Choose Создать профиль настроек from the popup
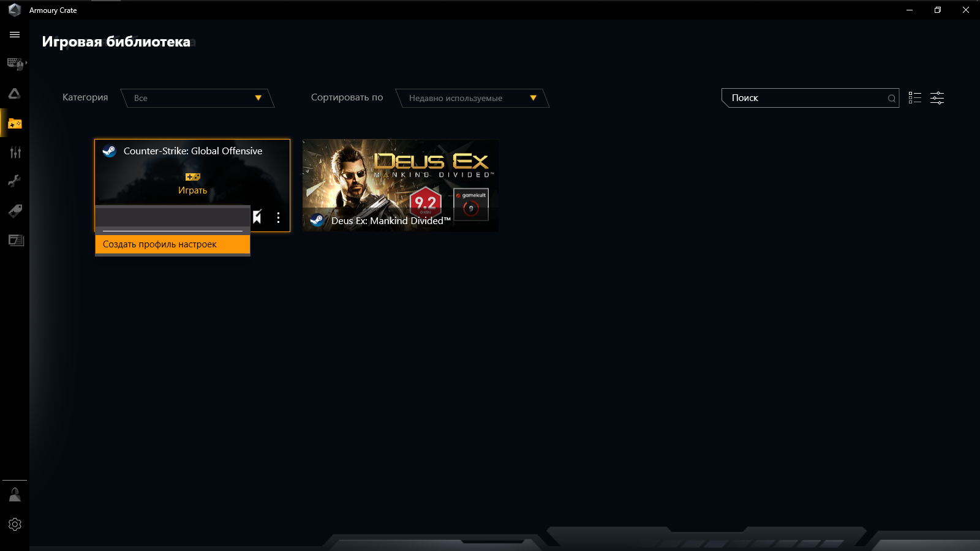This screenshot has height=551, width=980. (x=173, y=244)
